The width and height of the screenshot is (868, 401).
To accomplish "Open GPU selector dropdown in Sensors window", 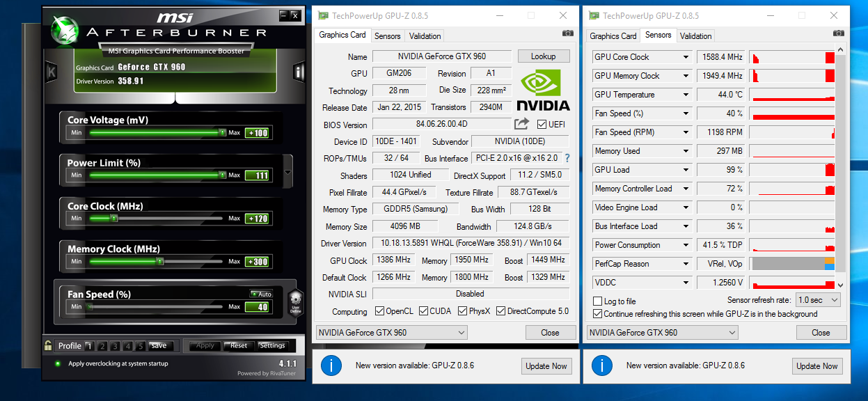I will pyautogui.click(x=662, y=333).
